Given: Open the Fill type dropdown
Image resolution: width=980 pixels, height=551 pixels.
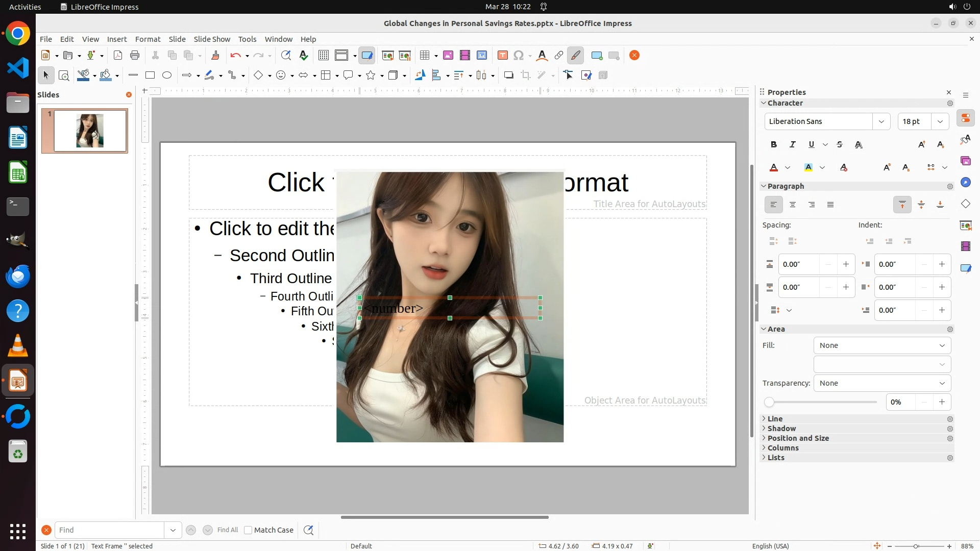Looking at the screenshot, I should [882, 345].
